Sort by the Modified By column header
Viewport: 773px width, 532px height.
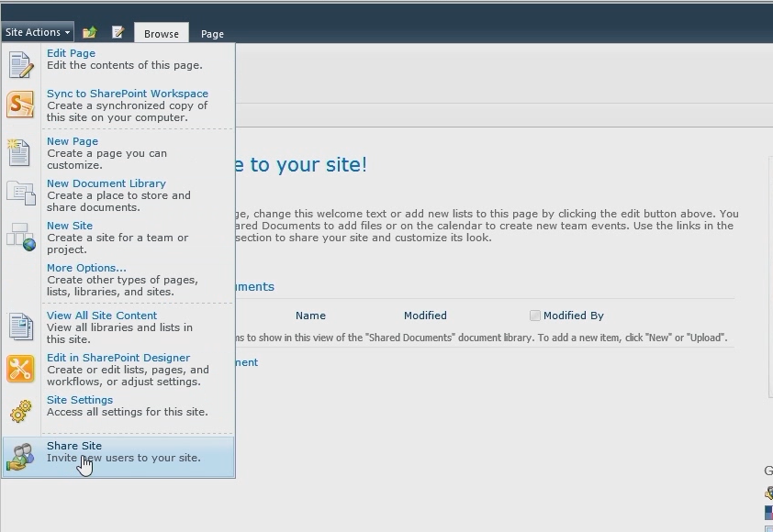coord(574,316)
